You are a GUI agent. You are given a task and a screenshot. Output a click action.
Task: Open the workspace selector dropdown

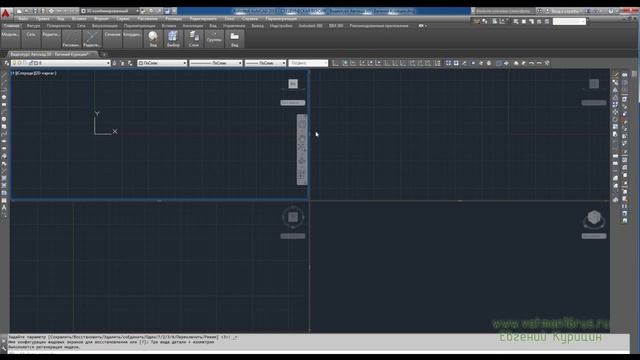[110, 11]
